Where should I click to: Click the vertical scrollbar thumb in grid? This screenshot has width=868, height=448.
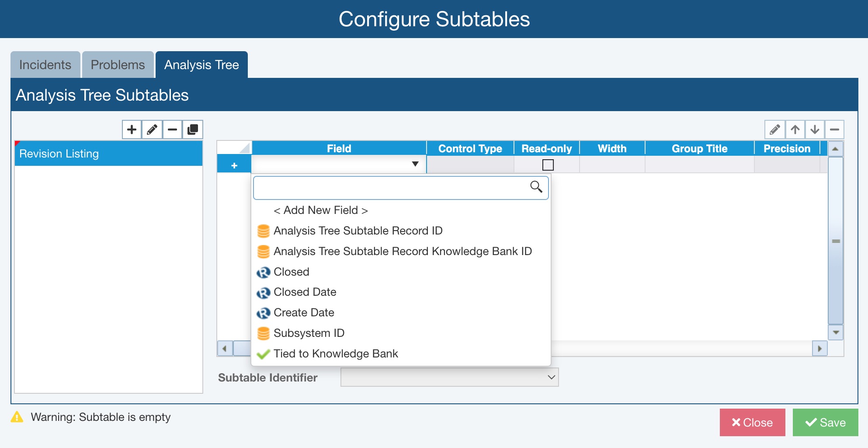tap(836, 241)
